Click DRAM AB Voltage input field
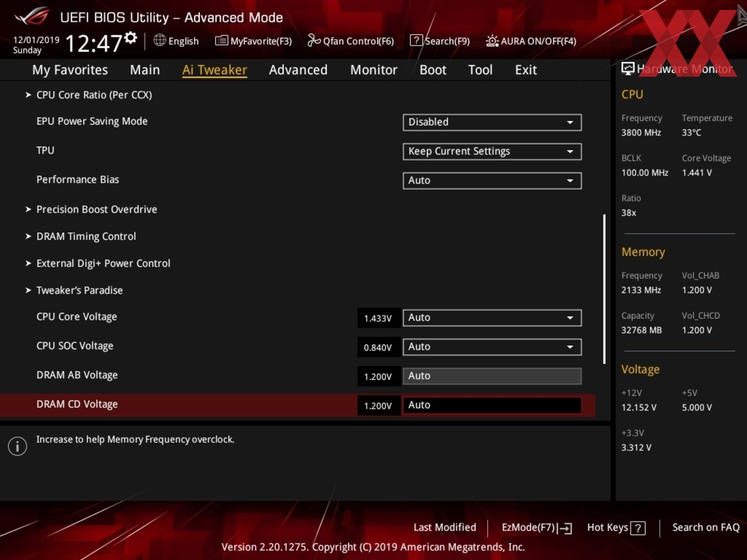 (x=492, y=376)
